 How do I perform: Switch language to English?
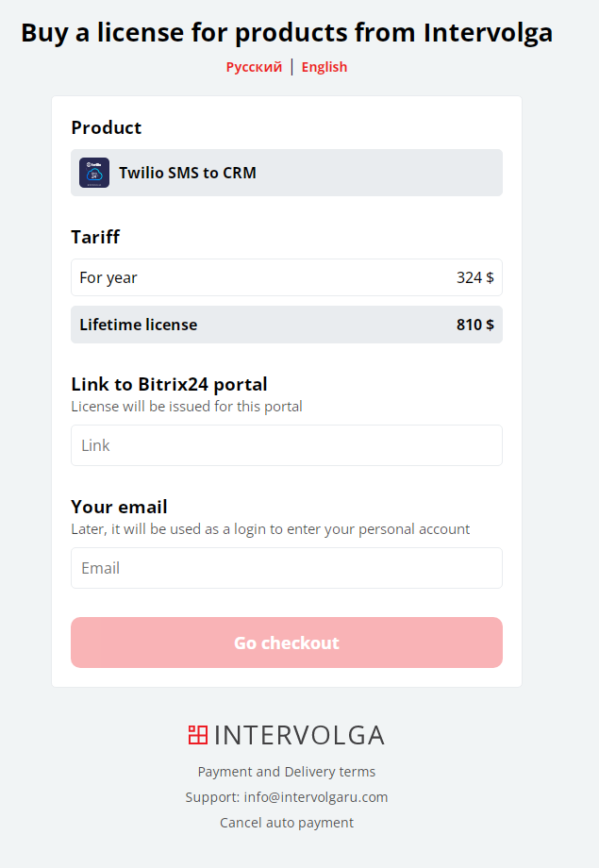(324, 67)
